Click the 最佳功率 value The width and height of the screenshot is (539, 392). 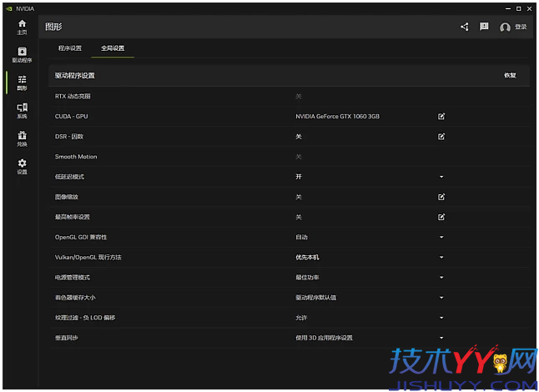click(x=307, y=278)
